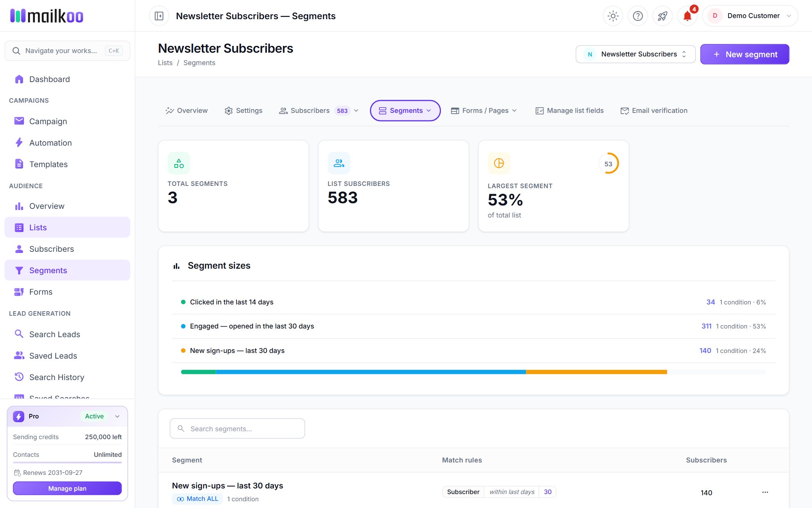Click Manage plan button
Viewport: 812px width, 508px height.
point(67,488)
